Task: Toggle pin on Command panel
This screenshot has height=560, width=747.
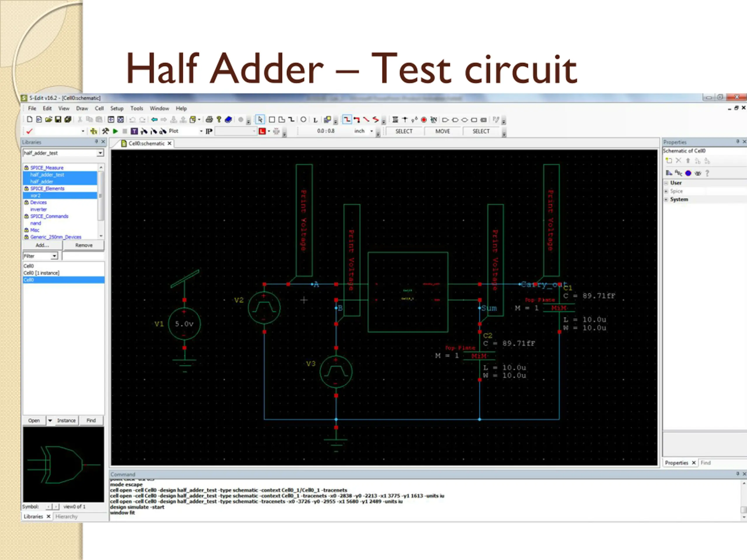Action: pos(738,474)
